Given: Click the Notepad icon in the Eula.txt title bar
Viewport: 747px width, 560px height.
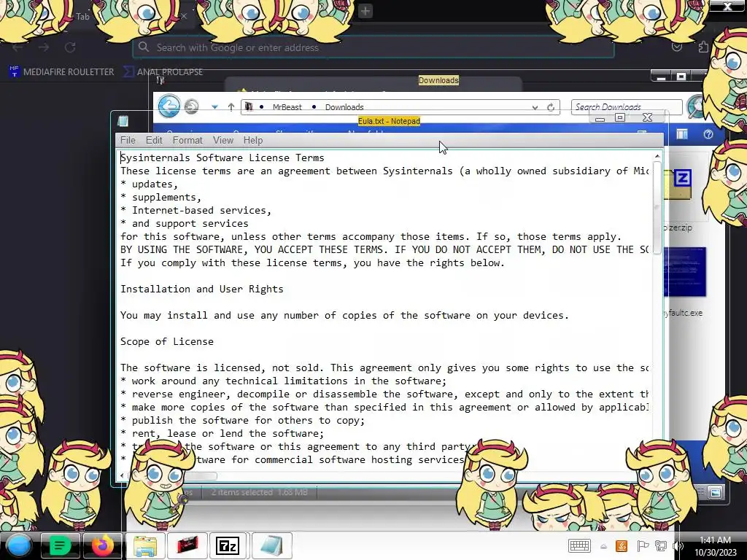Looking at the screenshot, I should (123, 121).
